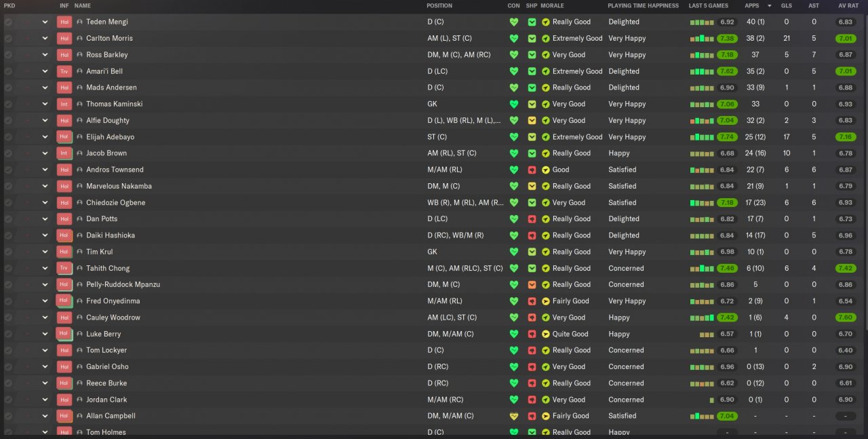Screen dimensions: 868x439
Task: Click Tahith Chong's 7.46 form rating
Action: (727, 268)
